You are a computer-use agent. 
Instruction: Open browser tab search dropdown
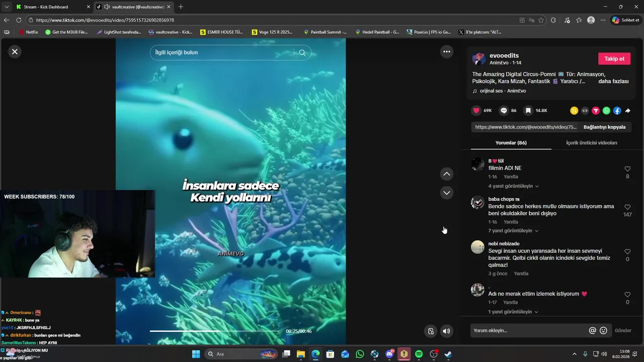pyautogui.click(x=6, y=7)
